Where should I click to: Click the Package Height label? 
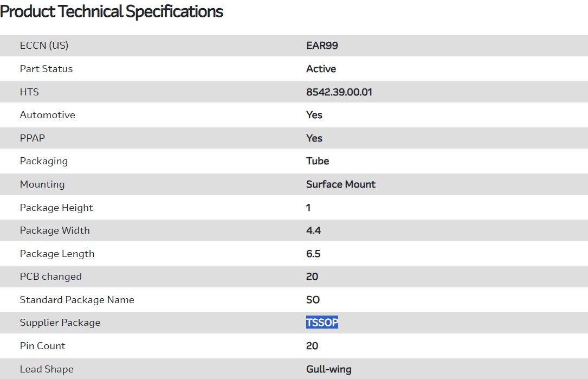click(x=56, y=208)
